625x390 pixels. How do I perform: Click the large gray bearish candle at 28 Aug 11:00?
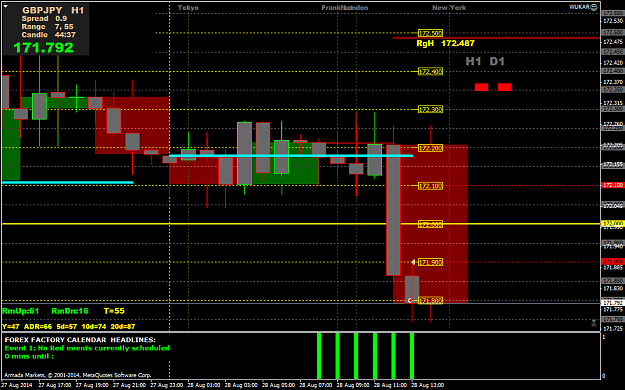tap(393, 210)
